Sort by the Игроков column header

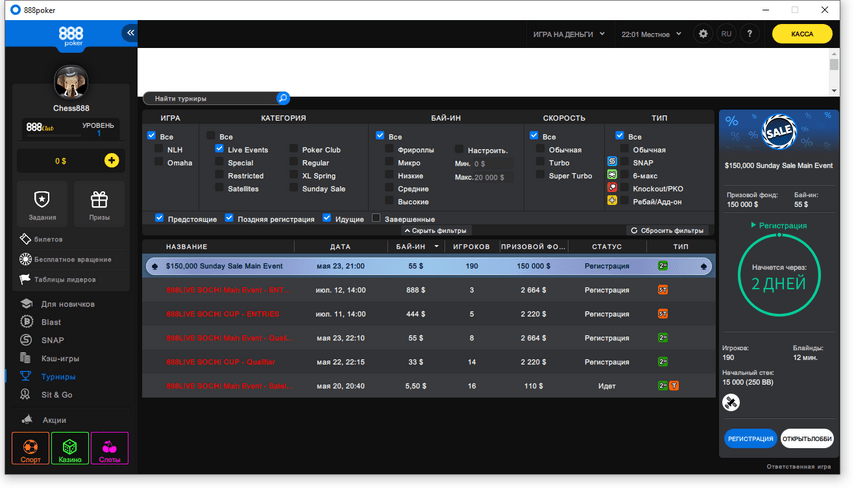[x=472, y=247]
